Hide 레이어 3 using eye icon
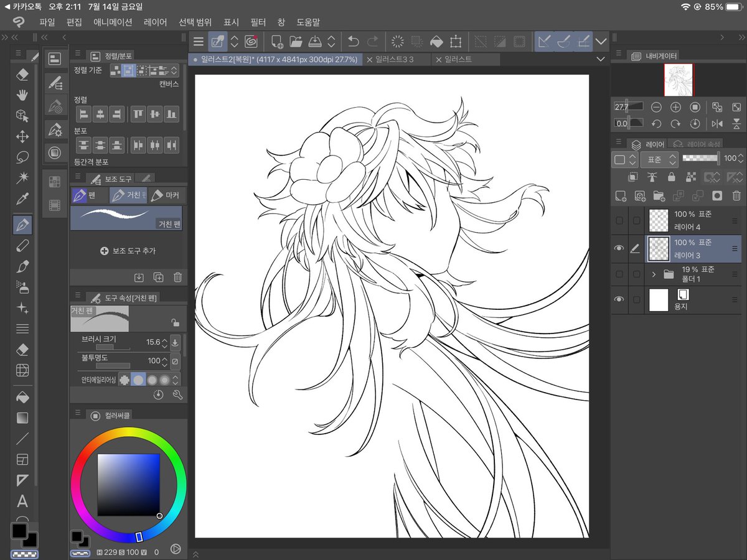Viewport: 747px width, 560px height. pos(619,249)
